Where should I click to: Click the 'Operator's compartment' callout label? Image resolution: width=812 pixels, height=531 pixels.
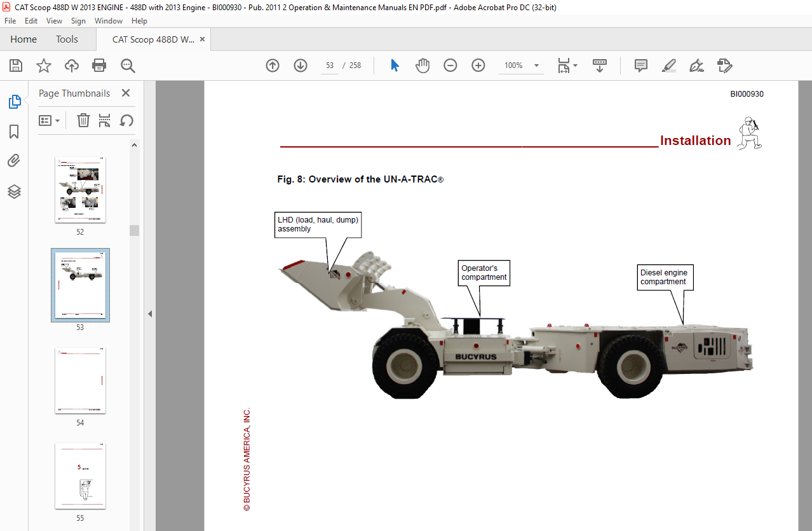point(484,273)
